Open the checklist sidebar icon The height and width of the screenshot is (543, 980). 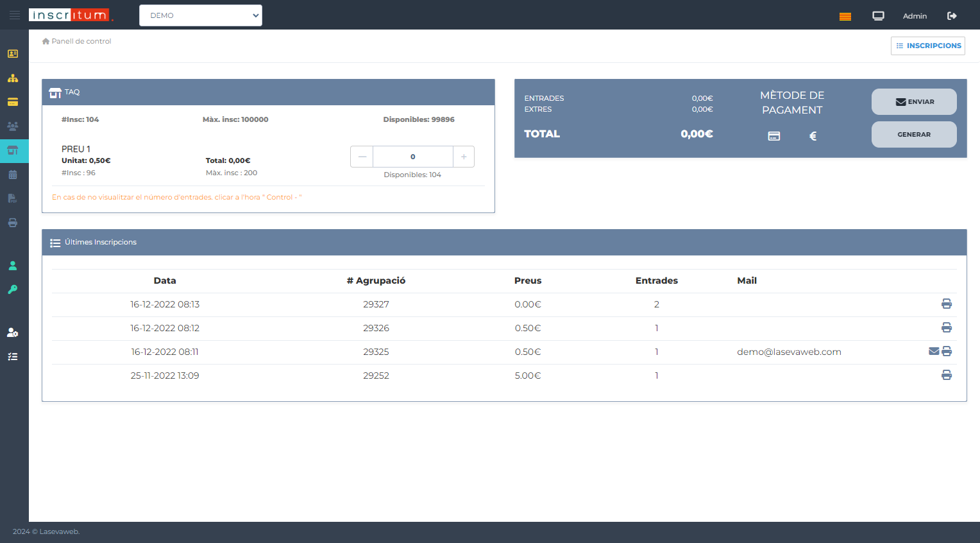point(13,357)
